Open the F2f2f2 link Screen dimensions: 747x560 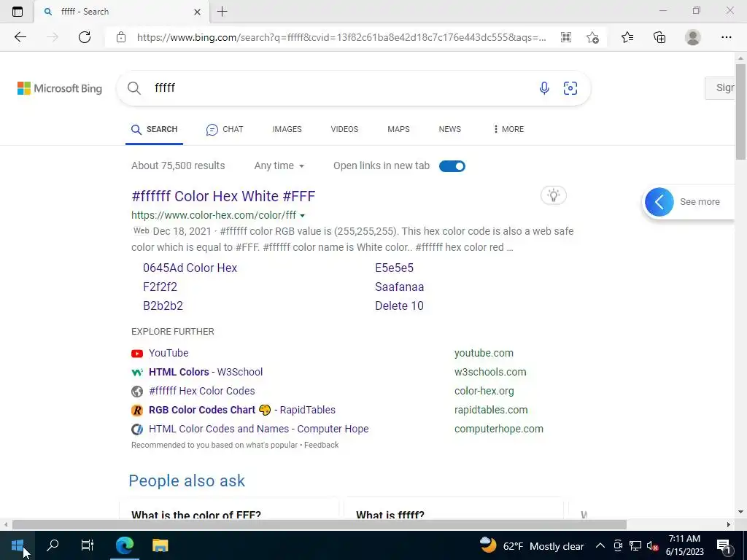[x=160, y=287]
